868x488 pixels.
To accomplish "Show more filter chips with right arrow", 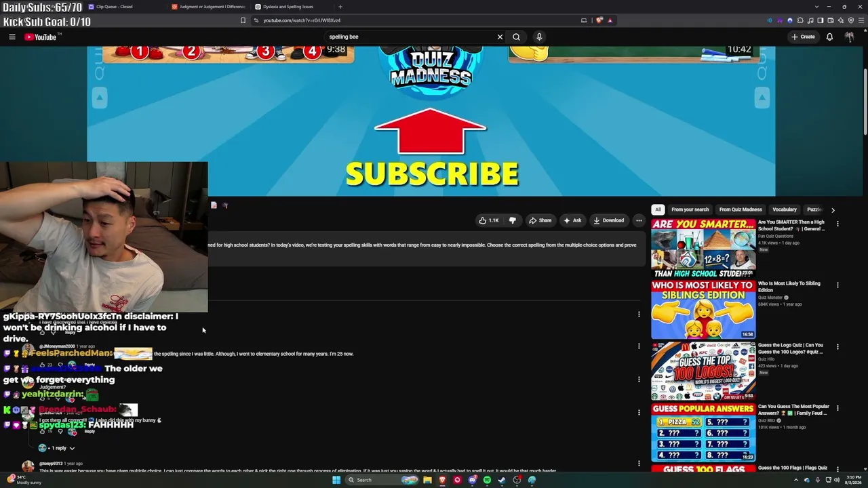I will click(x=833, y=210).
